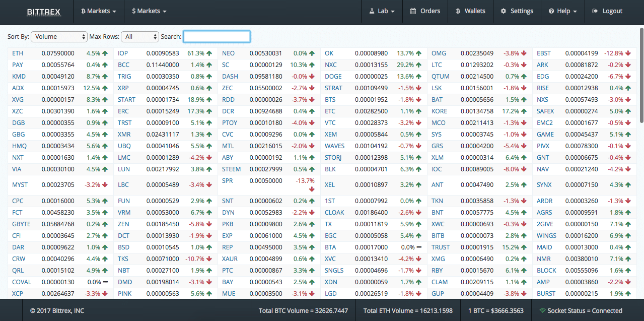This screenshot has height=321, width=644.
Task: Open Wallets via its icon
Action: coord(457,11)
